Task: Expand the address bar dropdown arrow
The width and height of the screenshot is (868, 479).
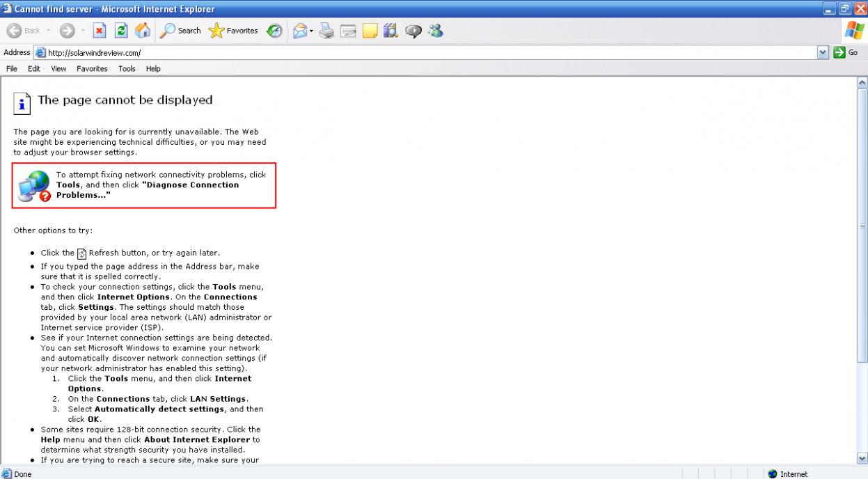Action: (823, 52)
